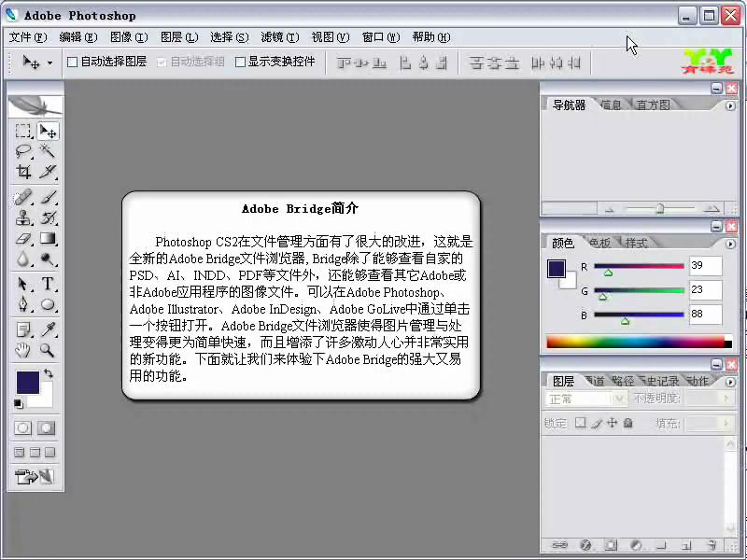Select the Move tool in the toolbox
This screenshot has height=560, width=747.
48,131
